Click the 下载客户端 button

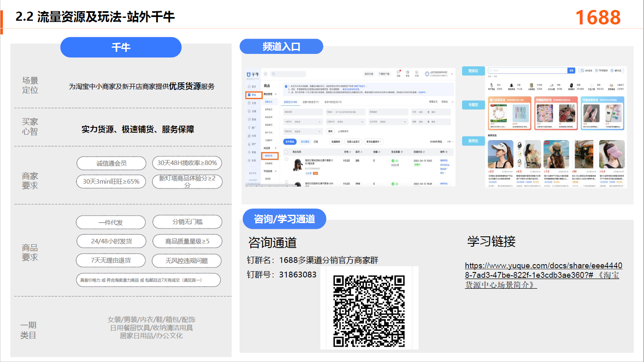point(384,74)
